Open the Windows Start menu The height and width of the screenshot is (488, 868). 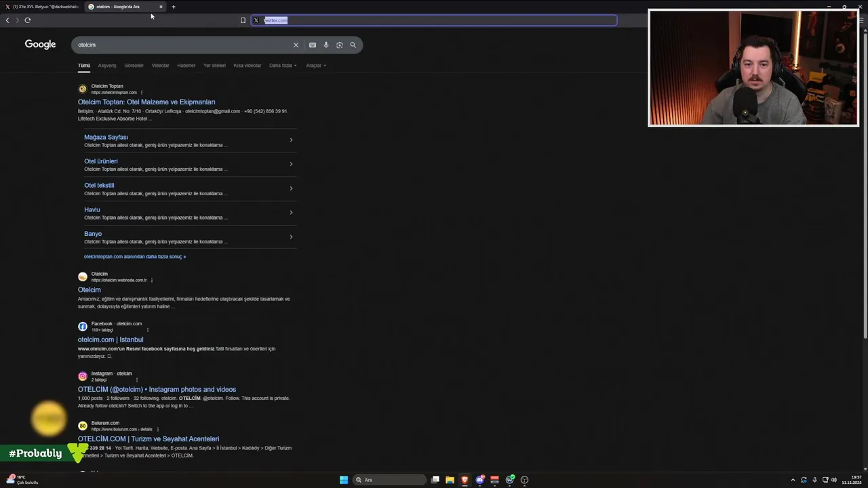click(344, 480)
